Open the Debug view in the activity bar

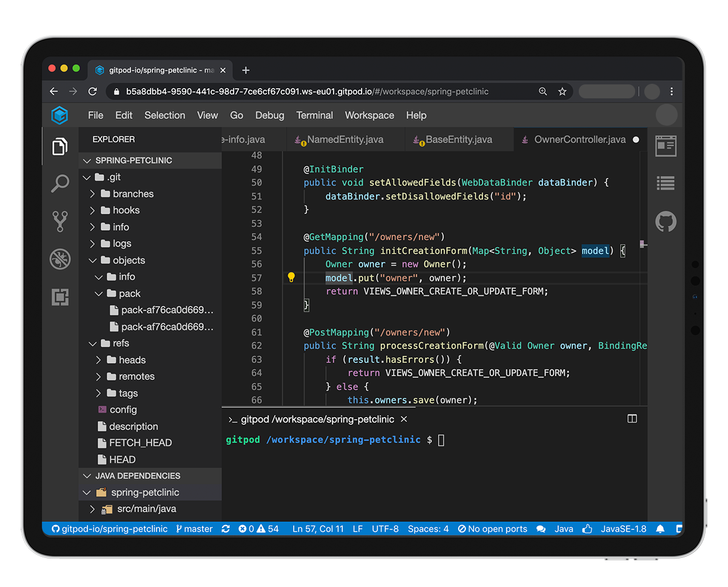(60, 259)
